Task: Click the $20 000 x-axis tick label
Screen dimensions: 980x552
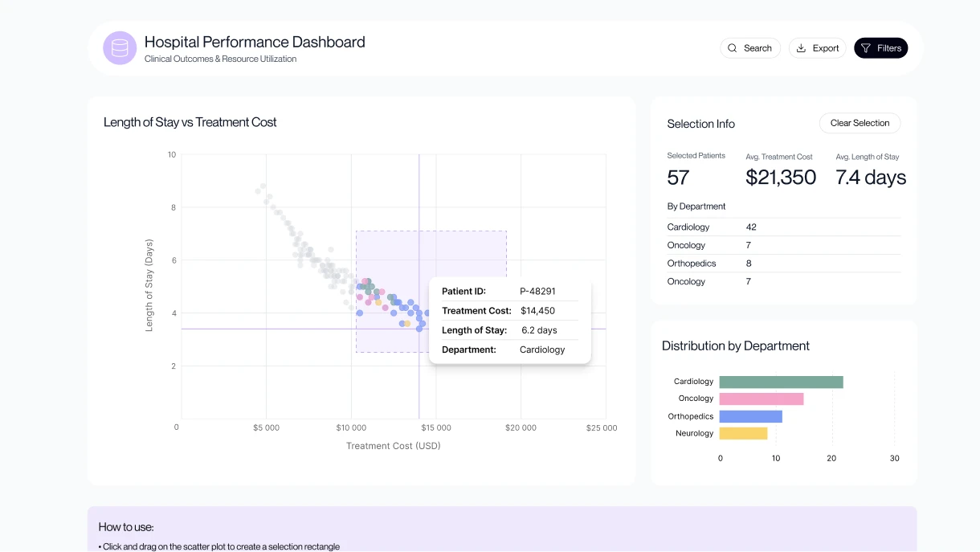Action: (521, 428)
